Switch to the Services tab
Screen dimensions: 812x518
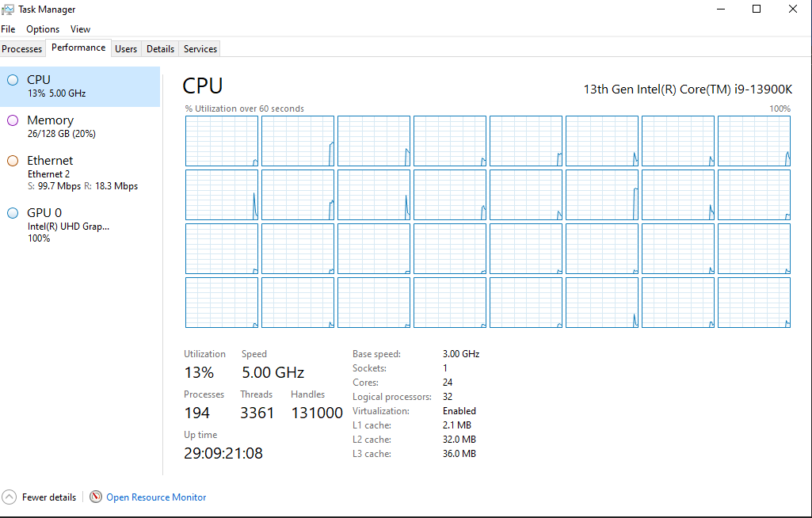200,48
